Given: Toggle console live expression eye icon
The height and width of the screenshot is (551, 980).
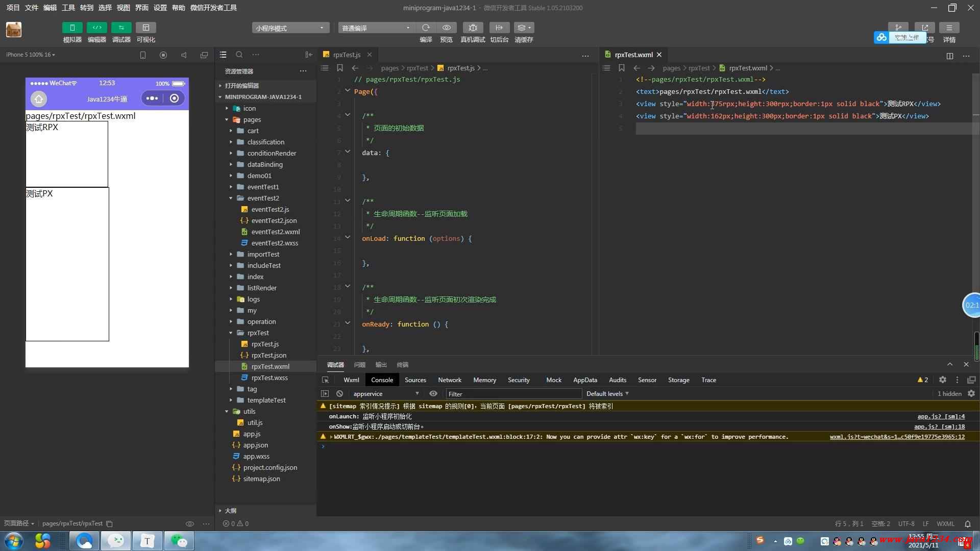Looking at the screenshot, I should 433,394.
